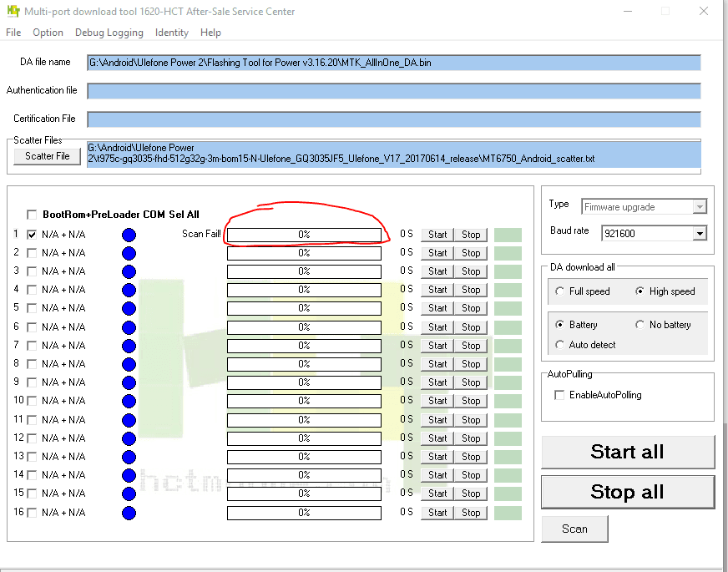Enable the port 16 checkbox
The height and width of the screenshot is (572, 728).
[32, 513]
